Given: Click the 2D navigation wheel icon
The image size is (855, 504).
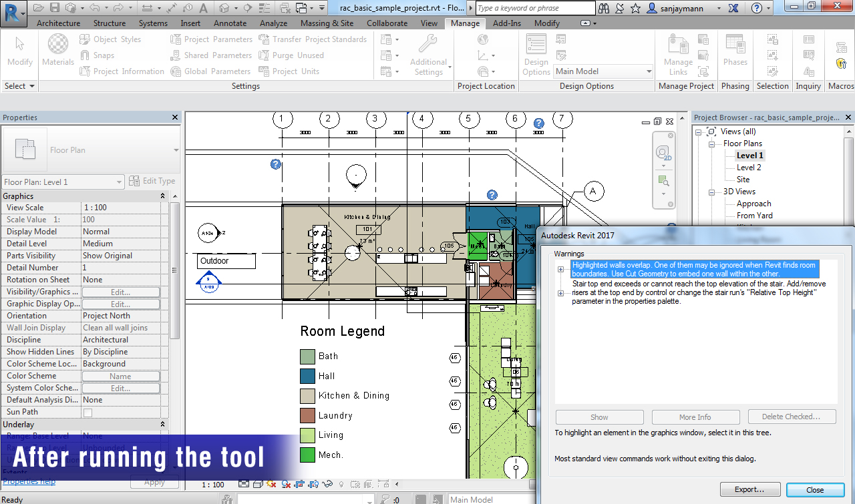Looking at the screenshot, I should coord(663,153).
